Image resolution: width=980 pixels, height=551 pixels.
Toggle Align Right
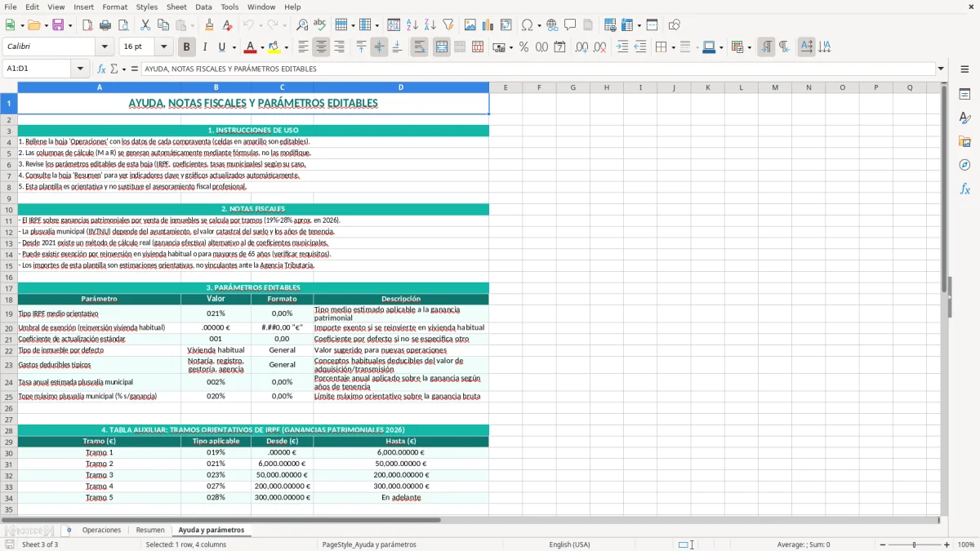coord(339,47)
